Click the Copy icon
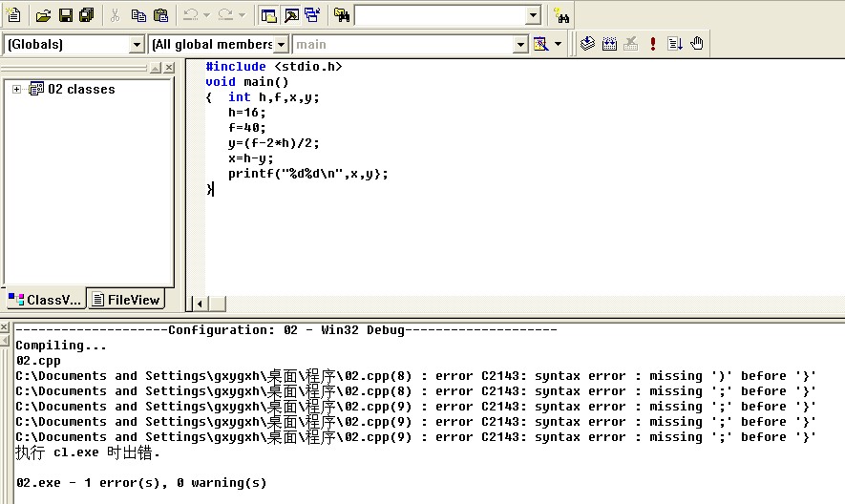This screenshot has width=845, height=504. point(138,15)
